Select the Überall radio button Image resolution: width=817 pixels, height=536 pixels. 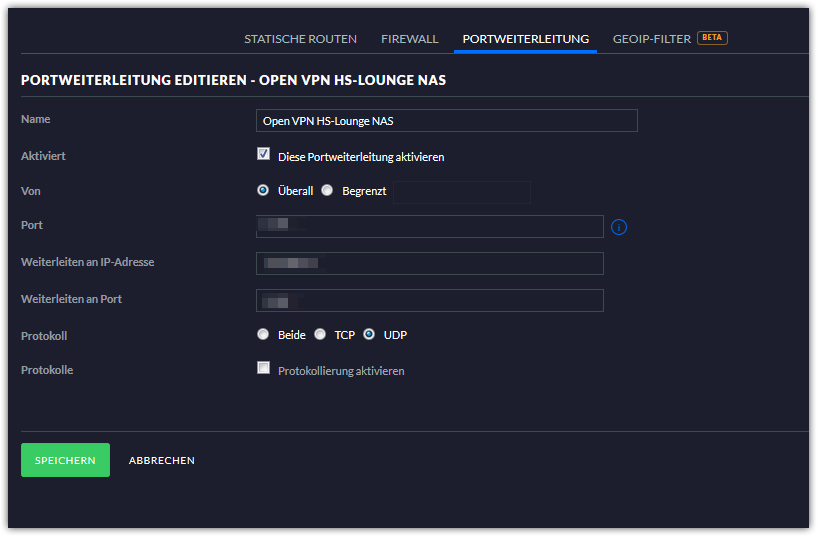263,191
